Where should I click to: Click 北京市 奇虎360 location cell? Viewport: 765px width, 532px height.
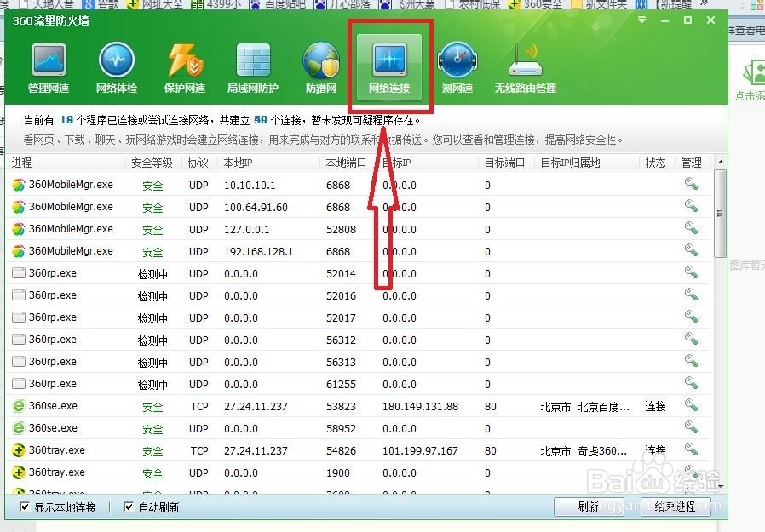point(584,451)
